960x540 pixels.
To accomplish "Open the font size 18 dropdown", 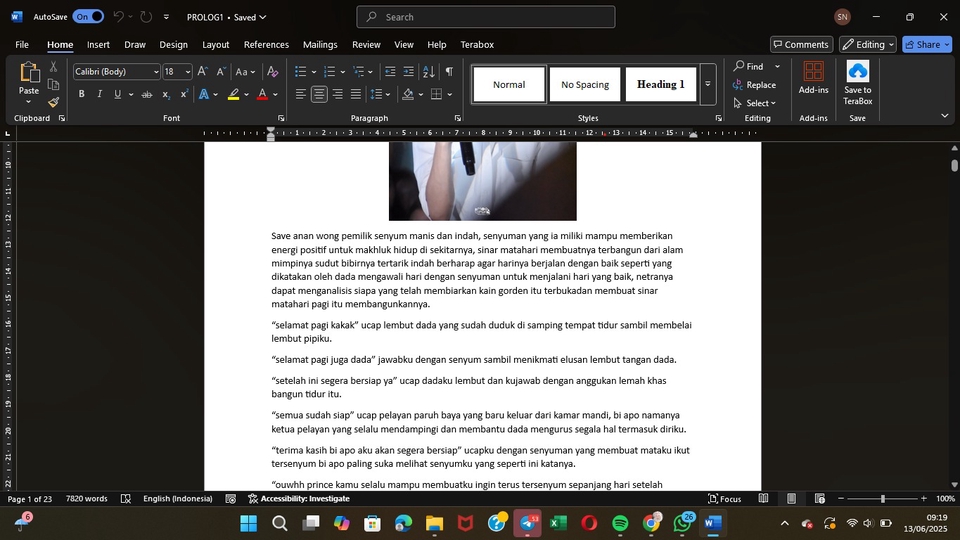I will coord(187,72).
